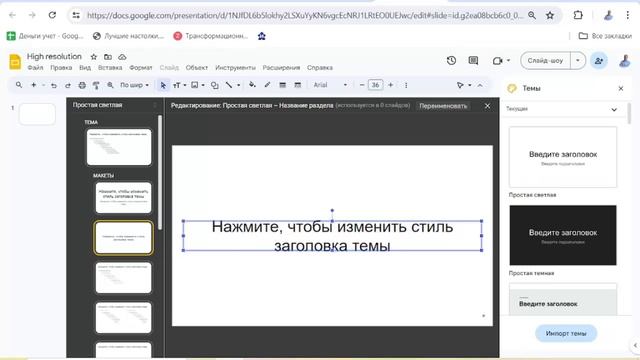The width and height of the screenshot is (640, 360).
Task: Open the Правка menu
Action: click(61, 68)
